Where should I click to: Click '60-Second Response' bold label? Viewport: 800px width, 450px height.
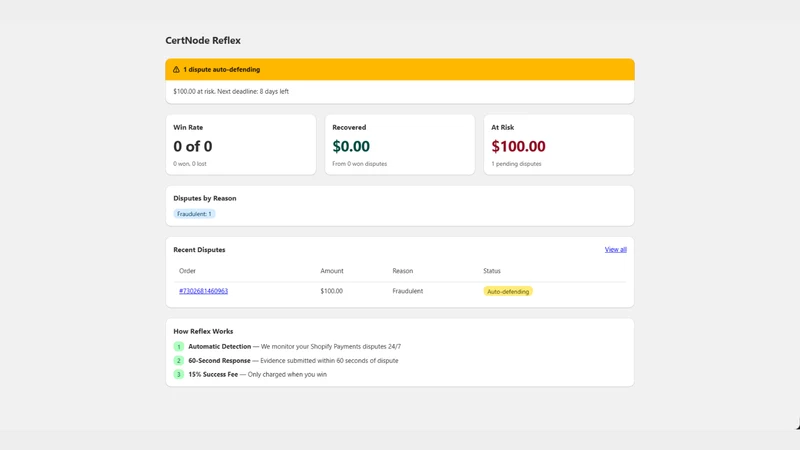pos(219,360)
